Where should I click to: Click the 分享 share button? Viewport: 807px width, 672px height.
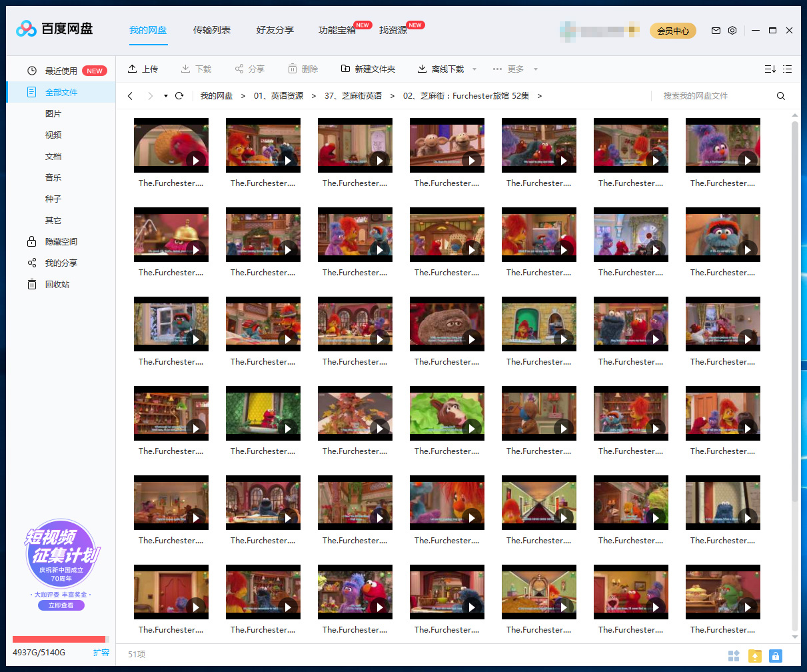point(249,69)
